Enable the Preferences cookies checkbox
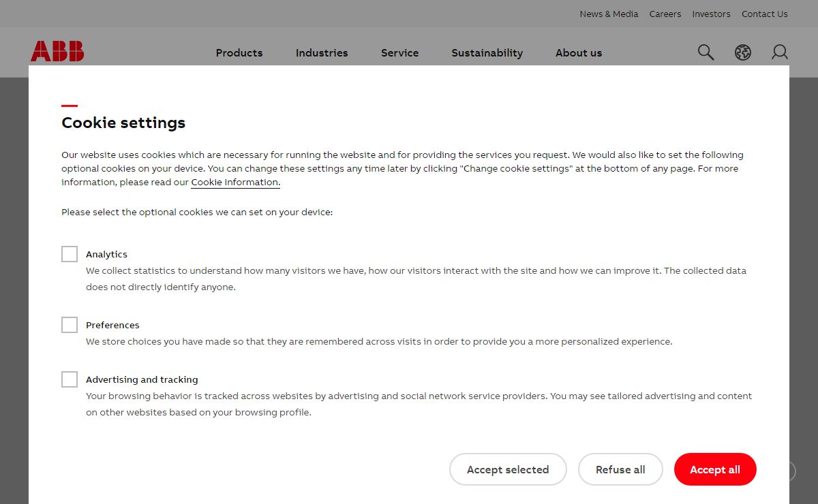The image size is (818, 504). [70, 325]
